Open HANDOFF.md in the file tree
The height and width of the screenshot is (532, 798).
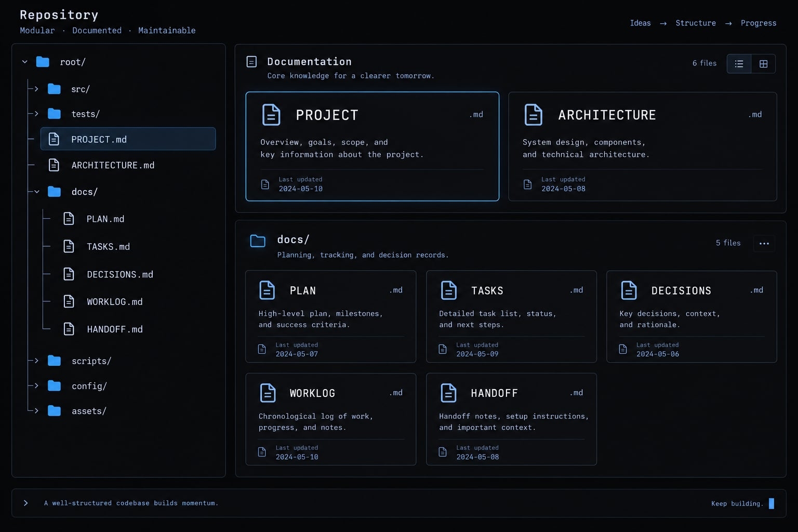pyautogui.click(x=115, y=329)
